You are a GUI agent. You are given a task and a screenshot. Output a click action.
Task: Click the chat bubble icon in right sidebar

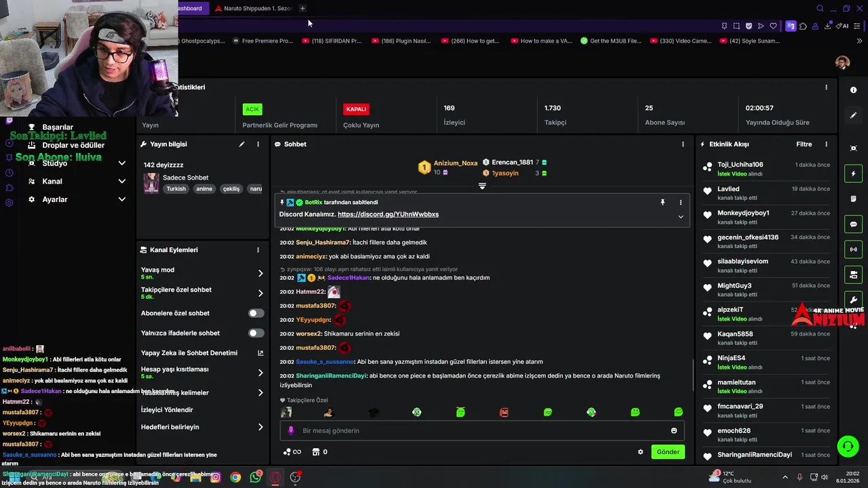pos(853,224)
